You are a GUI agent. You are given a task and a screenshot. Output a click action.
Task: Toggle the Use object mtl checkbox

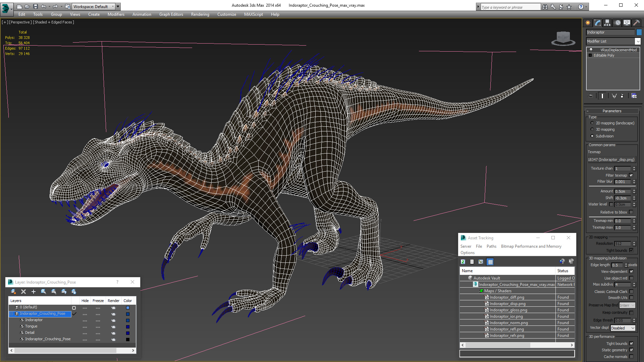(631, 278)
